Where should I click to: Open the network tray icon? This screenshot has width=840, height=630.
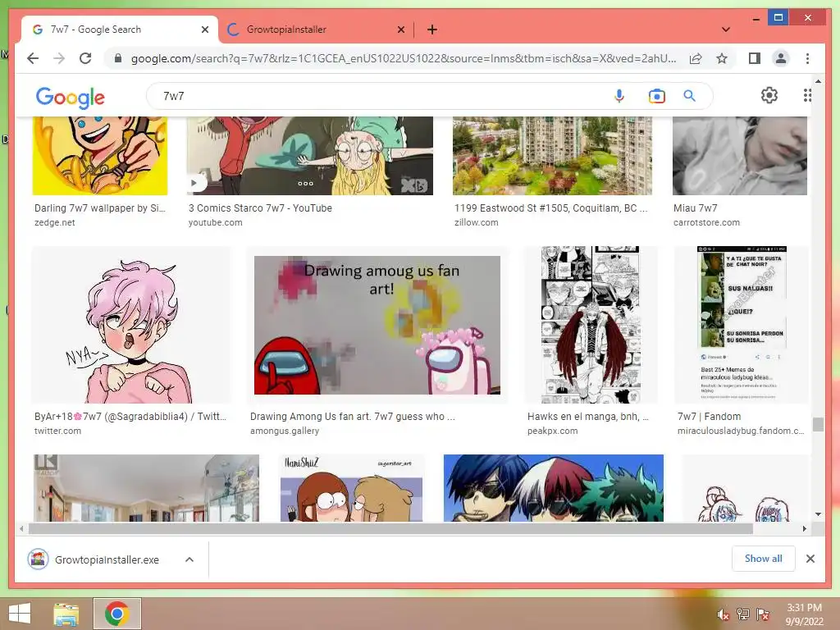[743, 614]
